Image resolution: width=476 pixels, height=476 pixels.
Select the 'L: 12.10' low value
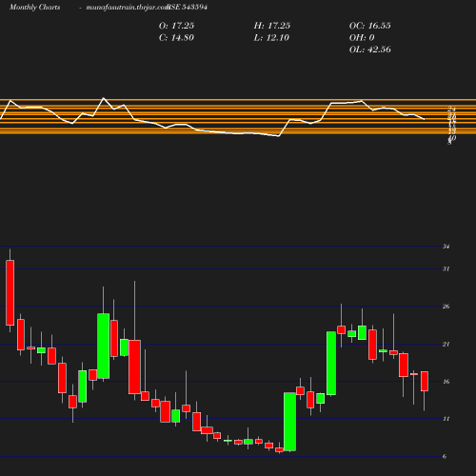click(271, 38)
